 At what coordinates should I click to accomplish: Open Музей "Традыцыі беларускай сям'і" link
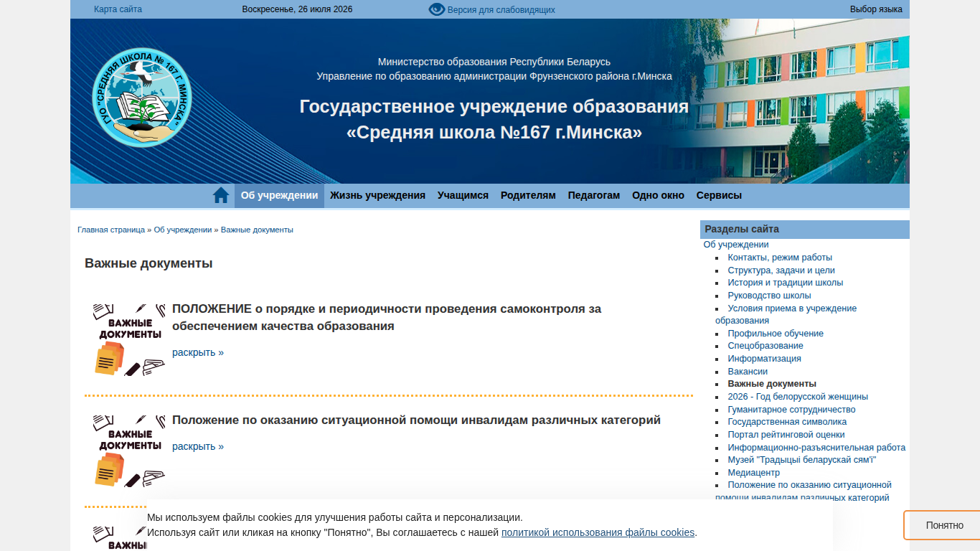802,460
